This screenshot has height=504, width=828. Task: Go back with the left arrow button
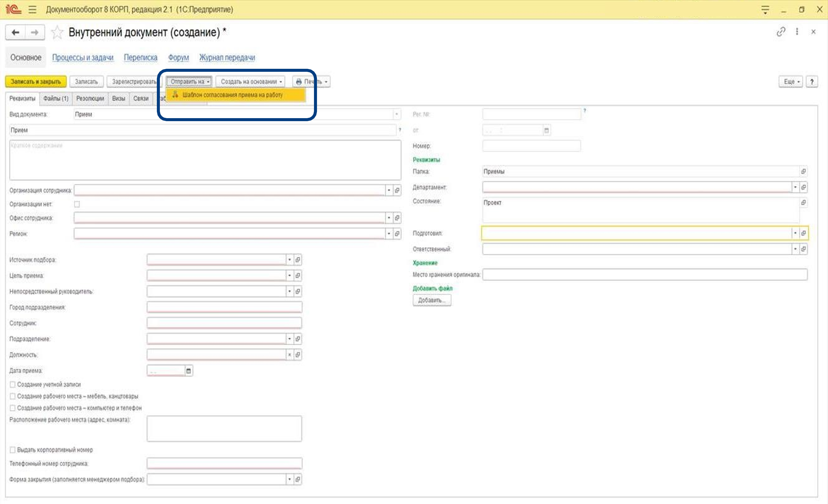pos(16,32)
